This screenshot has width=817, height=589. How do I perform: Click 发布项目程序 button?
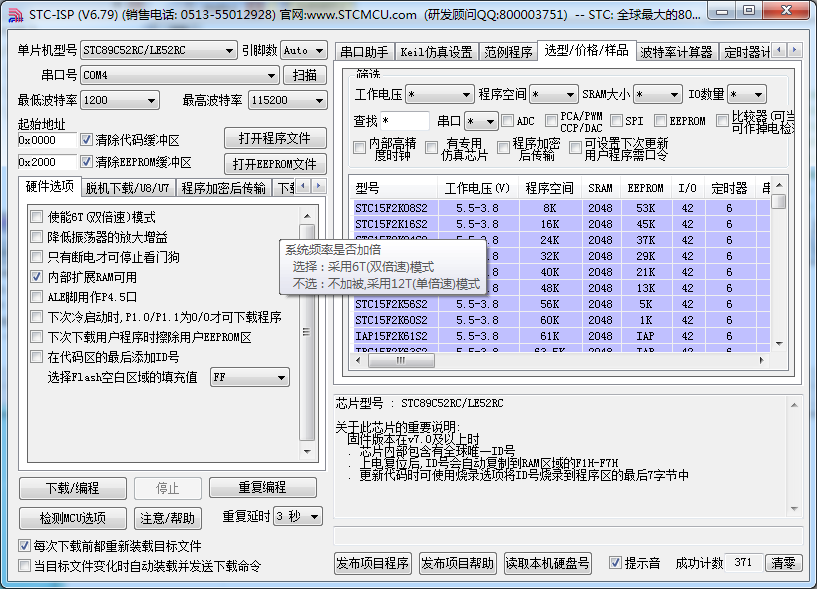tap(373, 563)
